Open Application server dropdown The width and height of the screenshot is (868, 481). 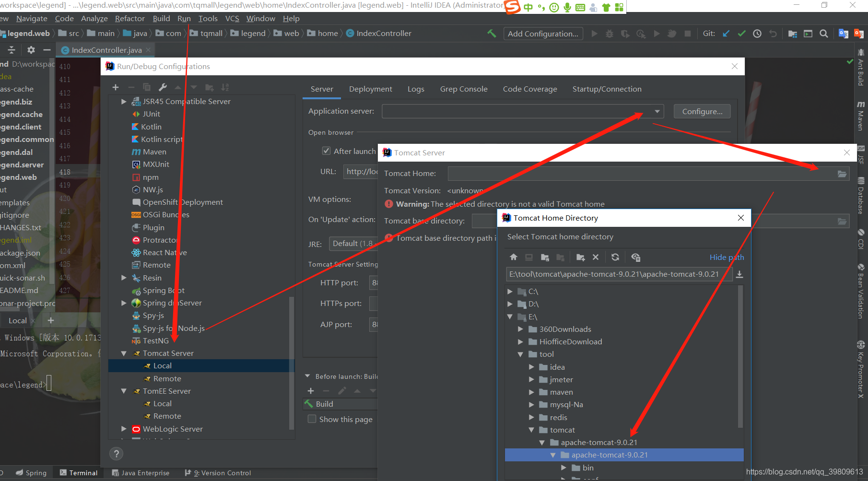click(x=657, y=112)
